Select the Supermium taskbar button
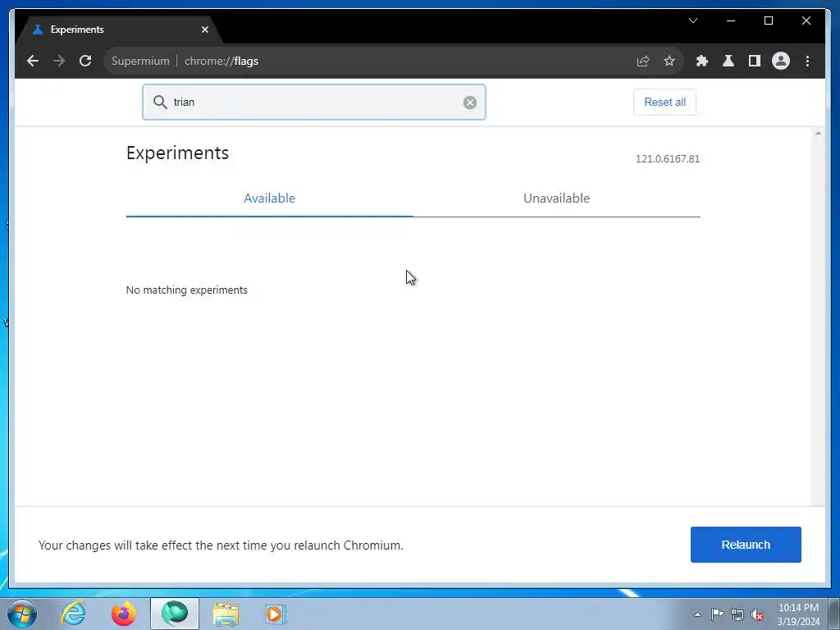This screenshot has width=840, height=630. (175, 614)
